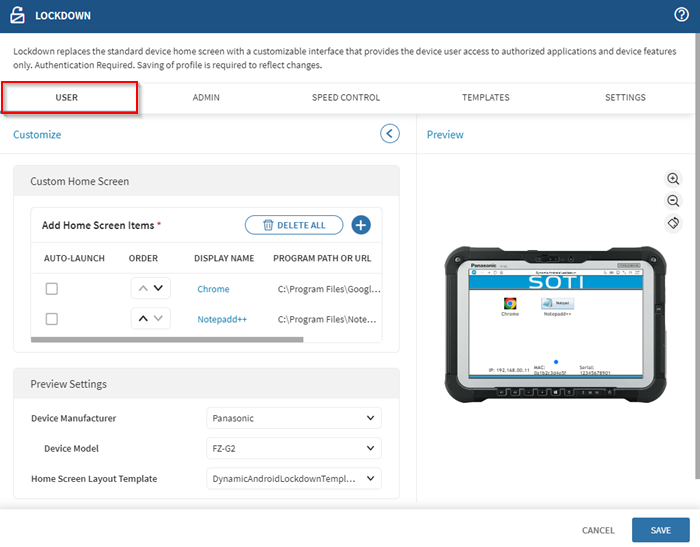Image resolution: width=700 pixels, height=547 pixels.
Task: Zoom in on the device preview
Action: point(673,178)
